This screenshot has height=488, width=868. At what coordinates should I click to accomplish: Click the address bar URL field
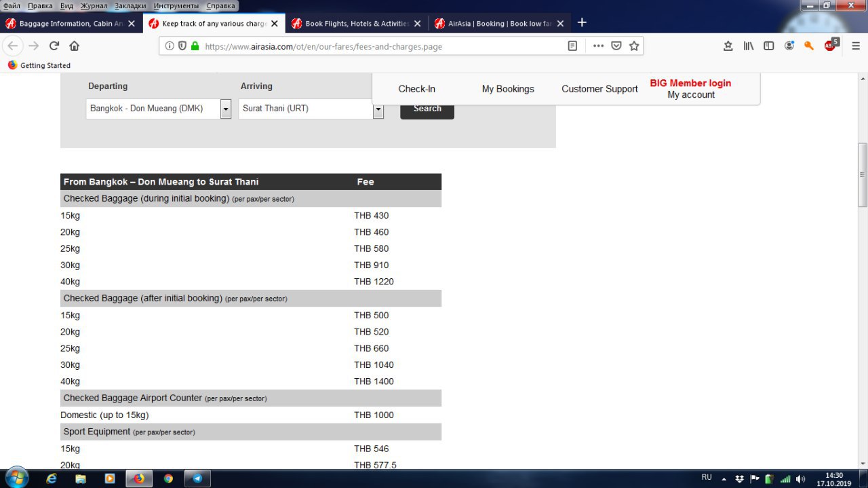coord(383,46)
